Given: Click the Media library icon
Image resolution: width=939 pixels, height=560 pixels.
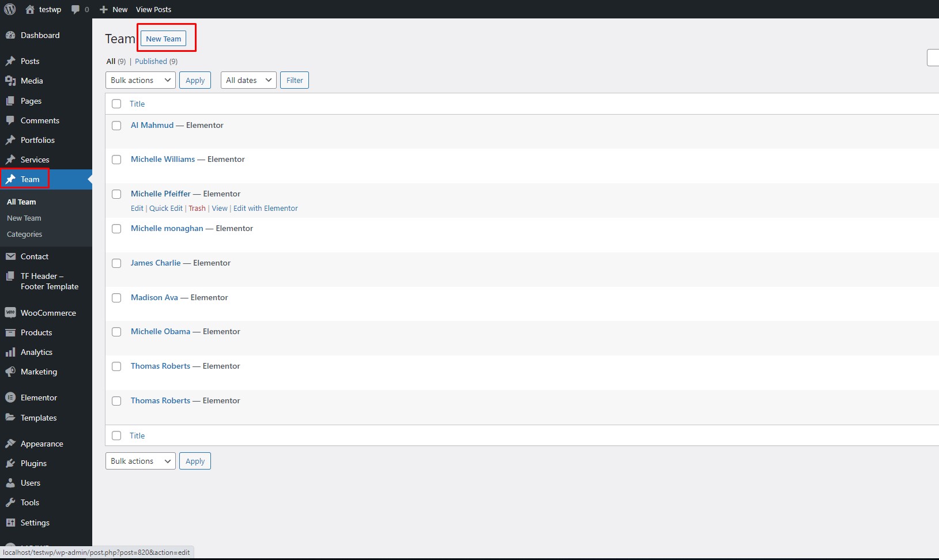Looking at the screenshot, I should (10, 81).
